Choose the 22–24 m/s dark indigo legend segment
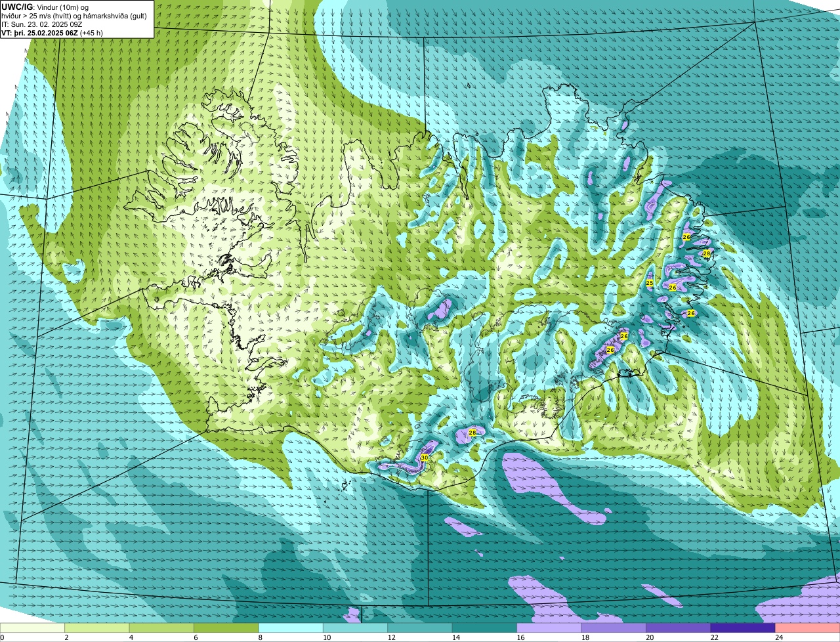Viewport: 840px width, 642px height. tap(743, 628)
